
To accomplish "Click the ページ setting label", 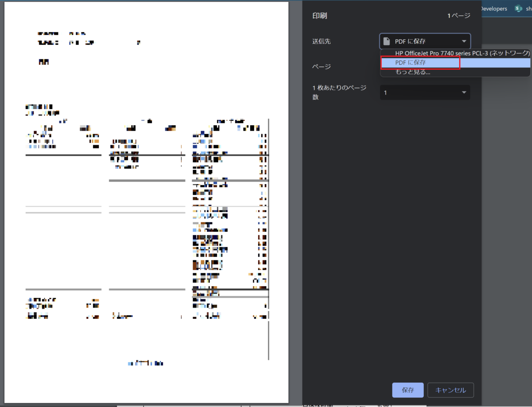I will 321,66.
